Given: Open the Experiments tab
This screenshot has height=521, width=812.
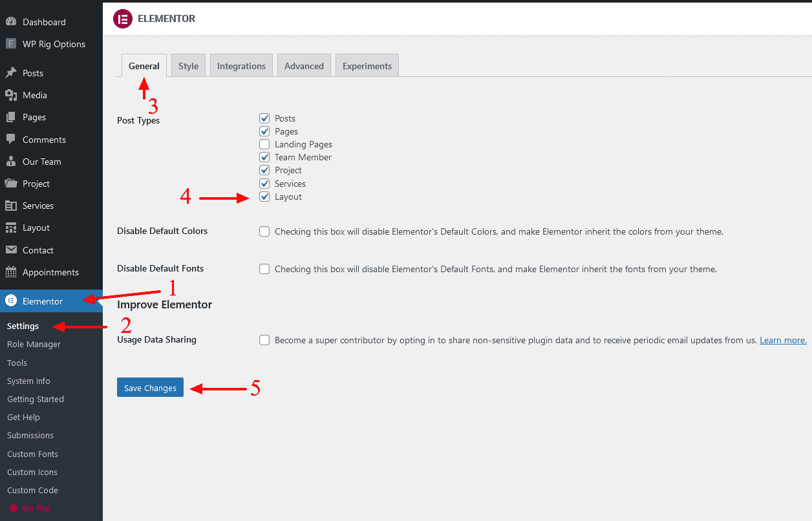Looking at the screenshot, I should pyautogui.click(x=367, y=66).
